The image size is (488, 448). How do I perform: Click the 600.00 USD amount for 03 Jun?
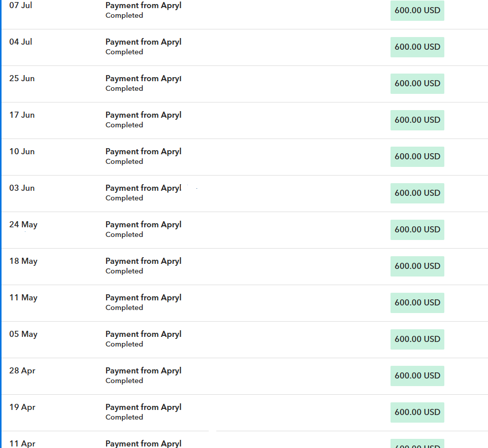coord(417,193)
